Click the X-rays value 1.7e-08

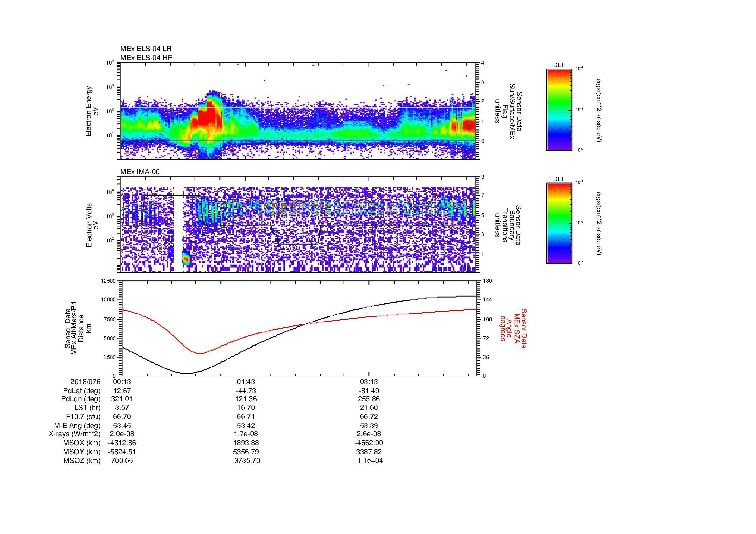(246, 434)
